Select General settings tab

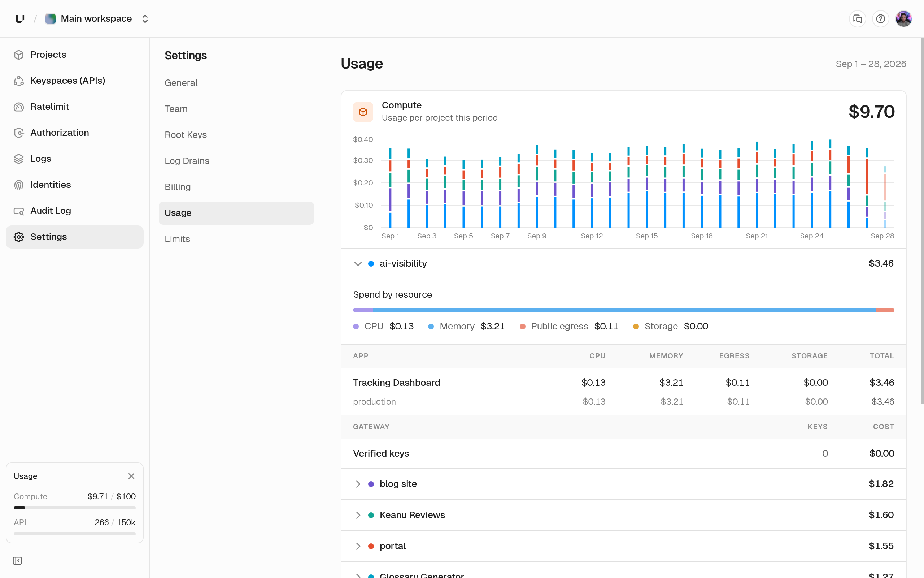point(236,83)
